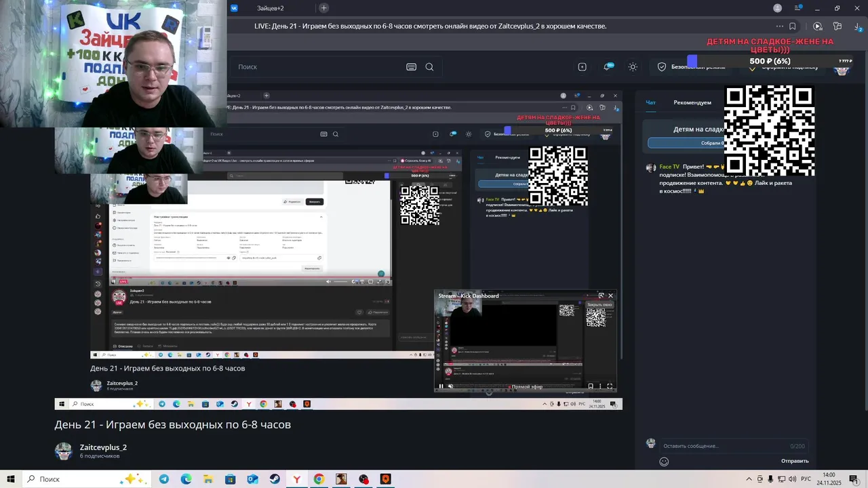Toggle the light/dark theme sun icon
This screenshot has height=488, width=868.
click(x=633, y=66)
